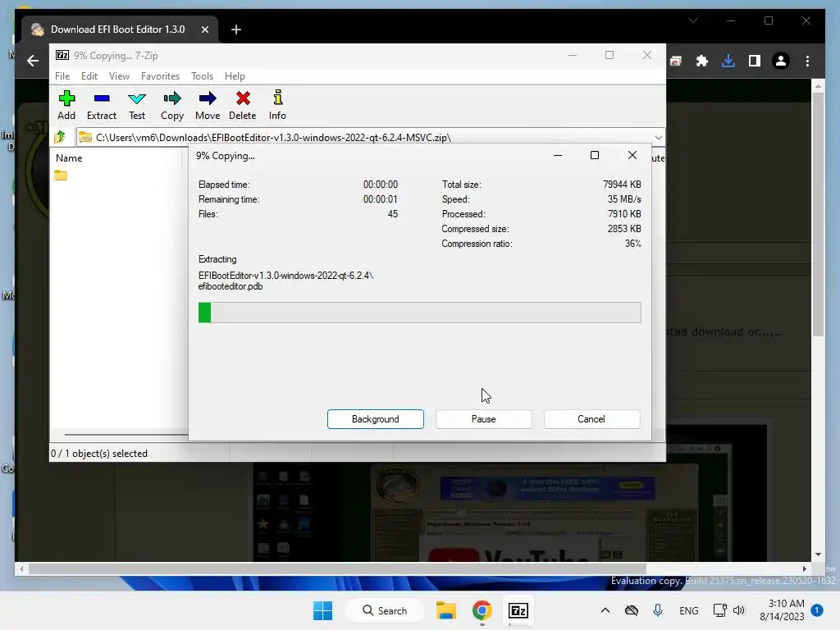Click taskbar Search box
The height and width of the screenshot is (630, 840).
pyautogui.click(x=385, y=610)
